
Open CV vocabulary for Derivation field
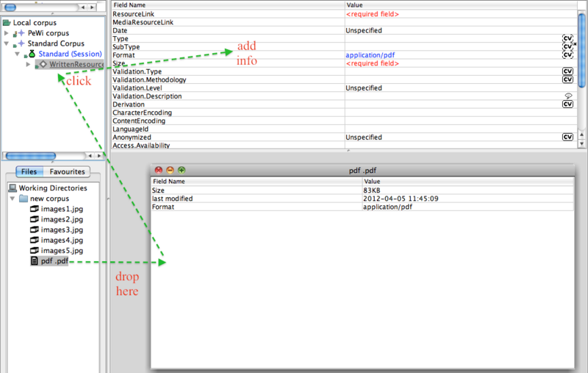pos(567,104)
